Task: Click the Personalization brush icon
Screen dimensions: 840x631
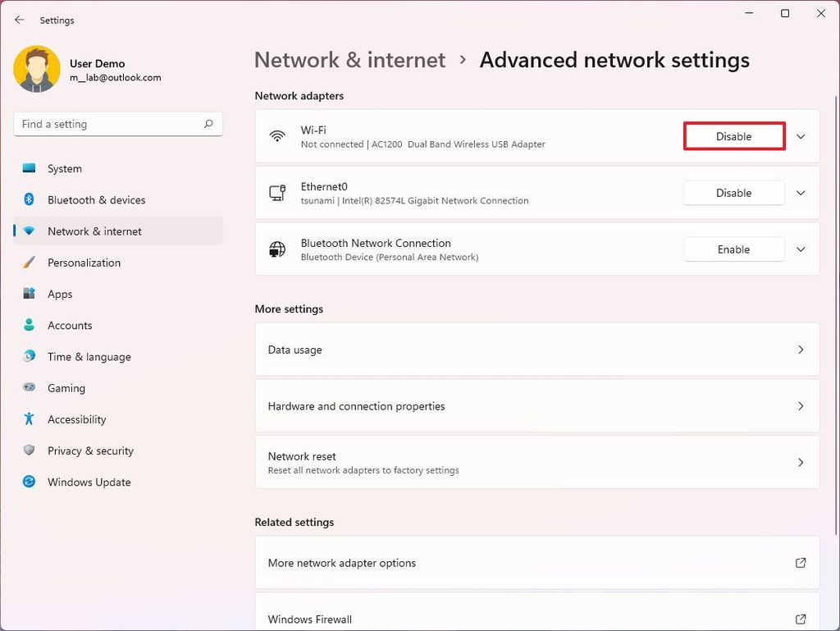Action: 28,263
